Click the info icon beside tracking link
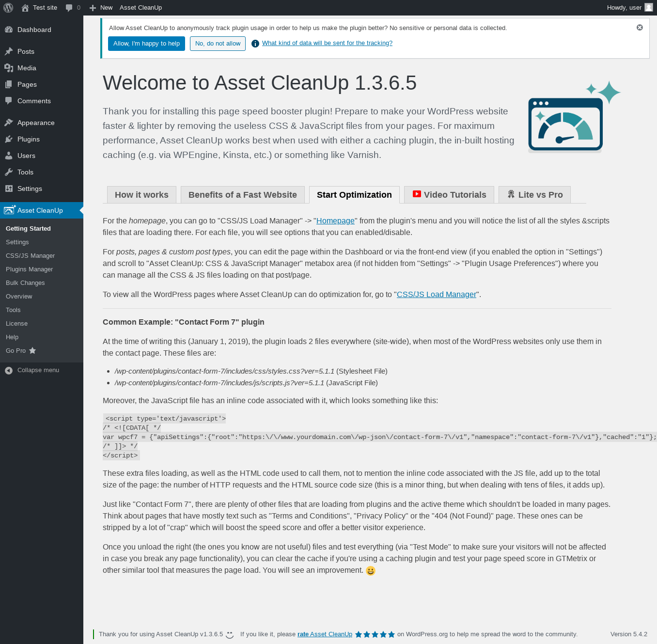Viewport: 657px width, 644px height. pos(255,44)
